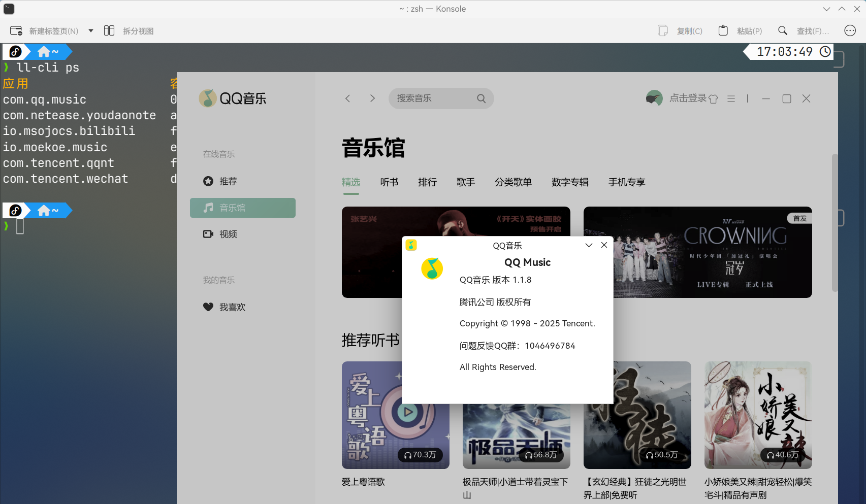Image resolution: width=866 pixels, height=504 pixels.
Task: Switch to the 听书 tab
Action: [x=389, y=182]
